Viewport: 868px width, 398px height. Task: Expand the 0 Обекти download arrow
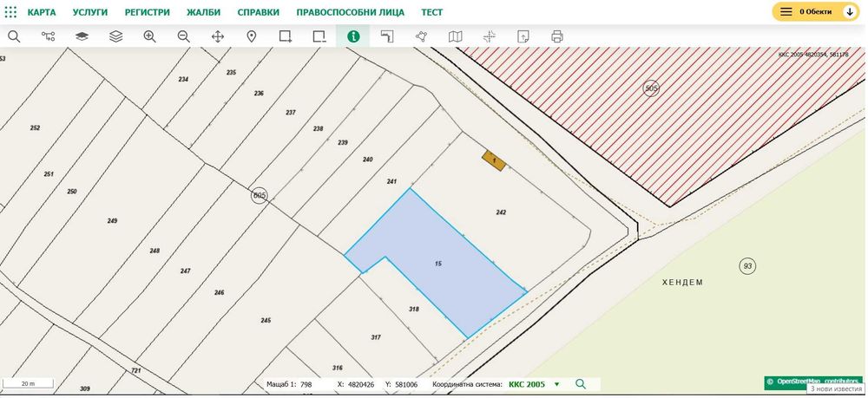[850, 11]
